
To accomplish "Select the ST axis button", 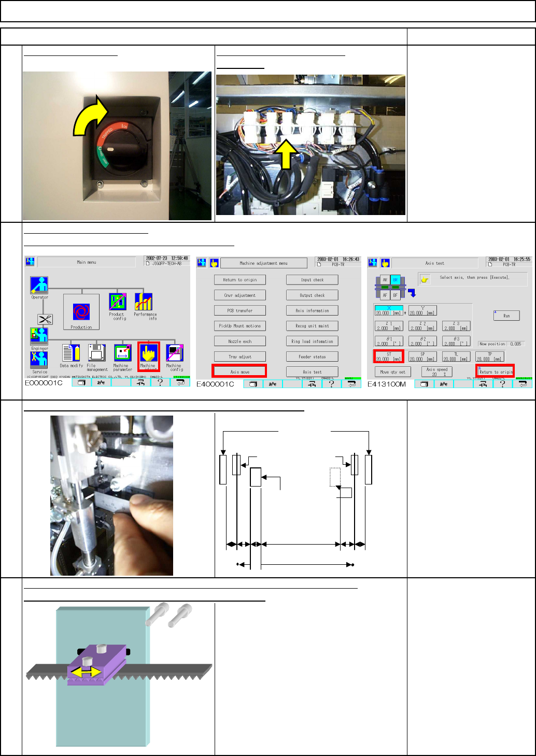I will coord(389,356).
